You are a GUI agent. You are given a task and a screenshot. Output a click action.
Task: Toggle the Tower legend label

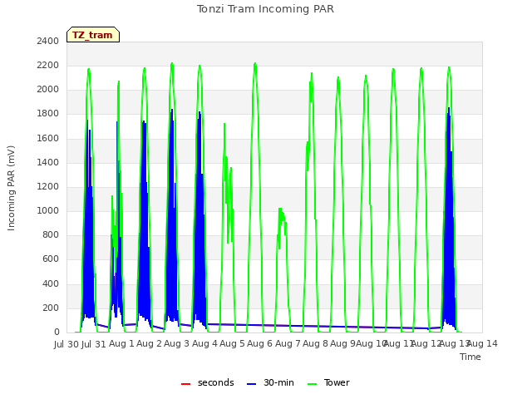click(337, 382)
